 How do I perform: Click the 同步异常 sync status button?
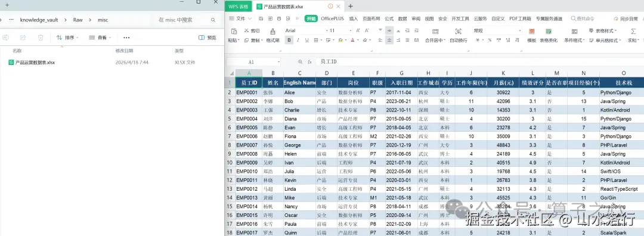pyautogui.click(x=626, y=19)
